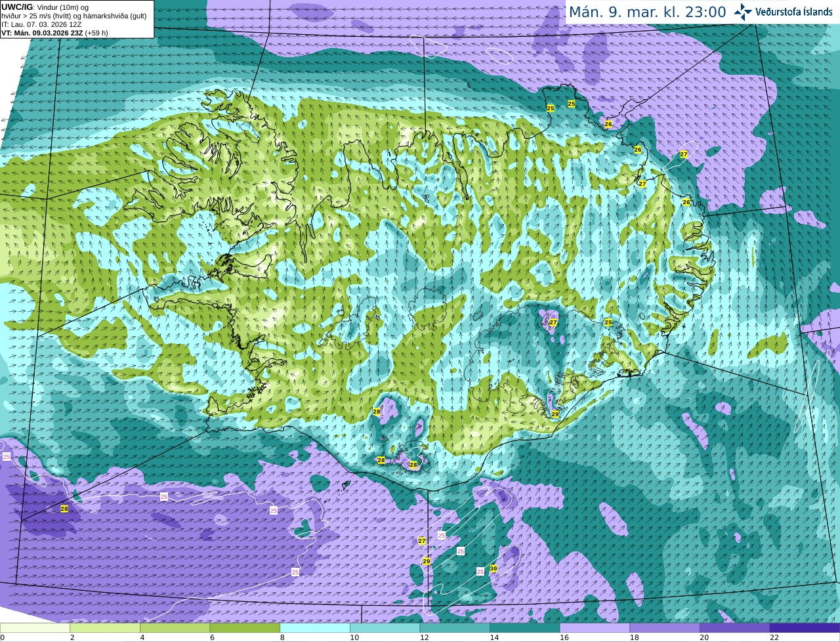Viewport: 840px width, 642px height.
Task: Click the white 25 contour label at left edge
Action: pos(7,456)
